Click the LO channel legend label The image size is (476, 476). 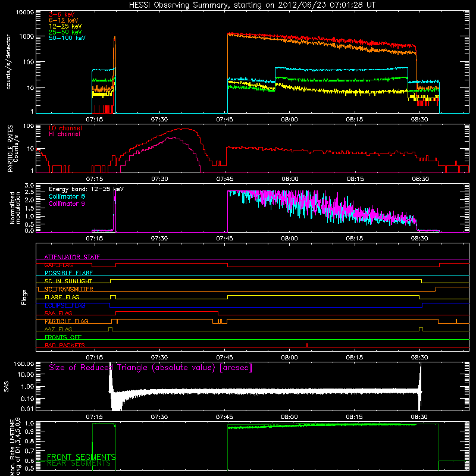[x=65, y=128]
